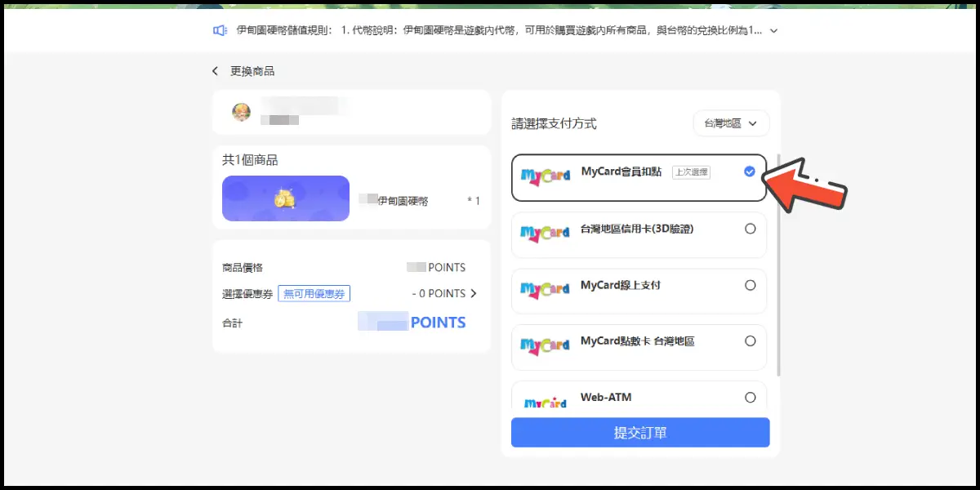
Task: Choose the Web-ATM radio button
Action: [750, 398]
